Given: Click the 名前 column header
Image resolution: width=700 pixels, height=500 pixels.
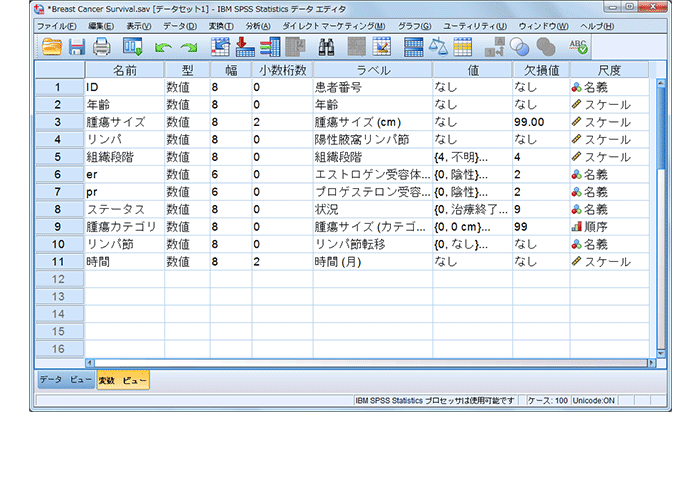Looking at the screenshot, I should click(125, 70).
